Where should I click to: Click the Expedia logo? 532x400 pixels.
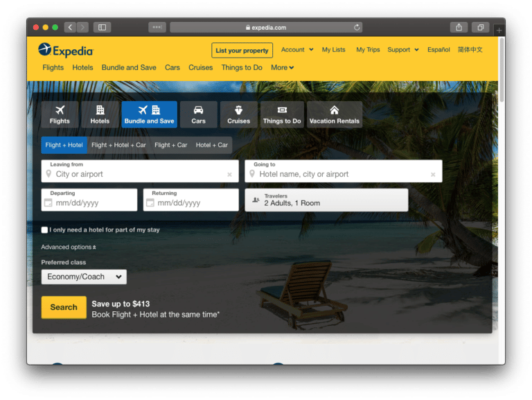[66, 51]
